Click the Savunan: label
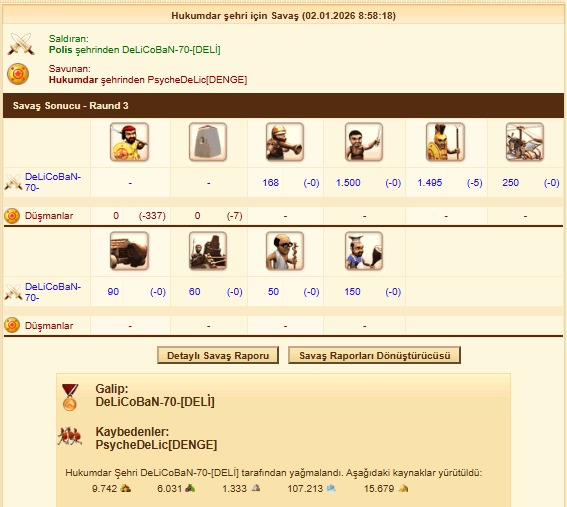The width and height of the screenshot is (567, 507). coord(69,69)
